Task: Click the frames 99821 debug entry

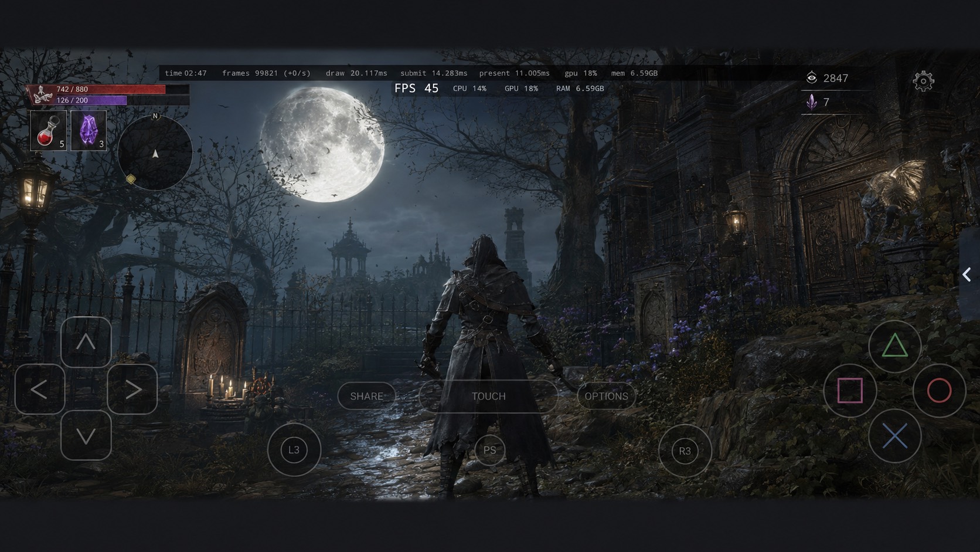Action: click(x=266, y=73)
